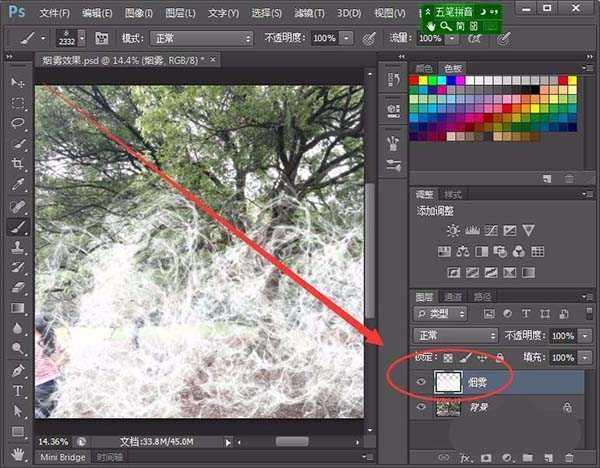Toggle the lock transparent pixels option
The width and height of the screenshot is (600, 468).
(448, 357)
